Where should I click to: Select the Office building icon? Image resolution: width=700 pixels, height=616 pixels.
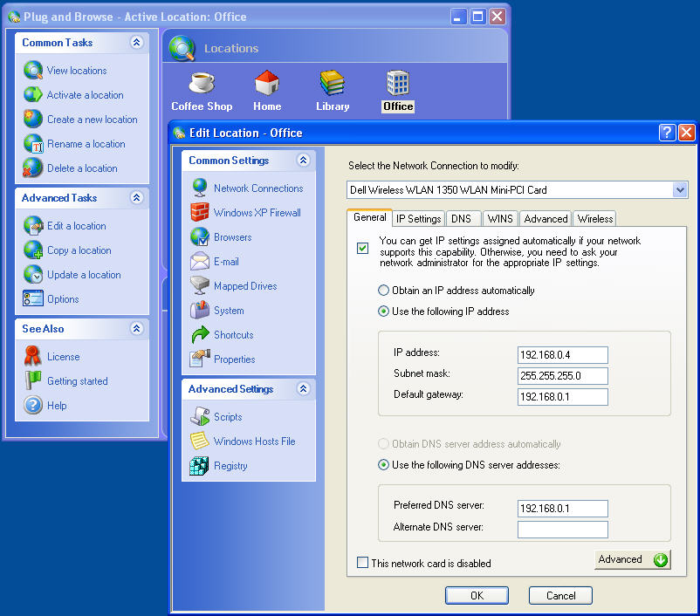click(x=398, y=83)
